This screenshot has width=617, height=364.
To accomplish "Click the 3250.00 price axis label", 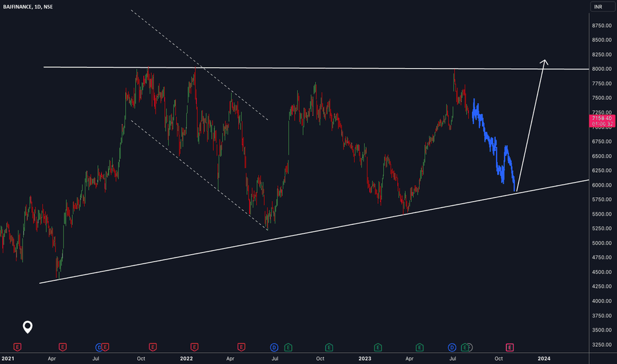I will (602, 345).
